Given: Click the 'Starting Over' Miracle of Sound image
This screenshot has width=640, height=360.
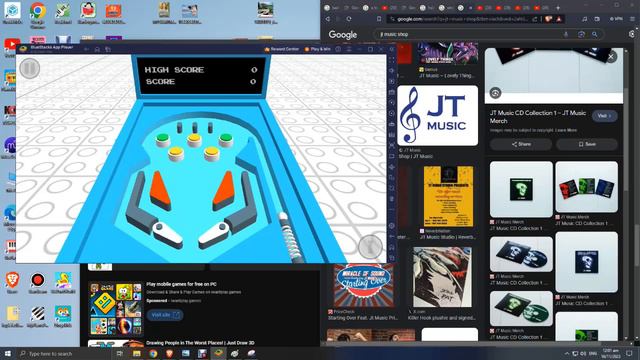Looking at the screenshot, I should [x=363, y=285].
